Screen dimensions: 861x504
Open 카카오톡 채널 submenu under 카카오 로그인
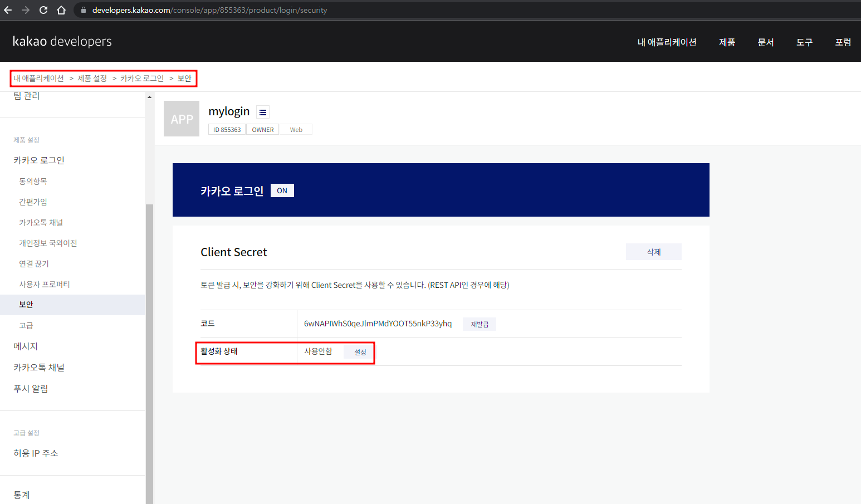(41, 223)
